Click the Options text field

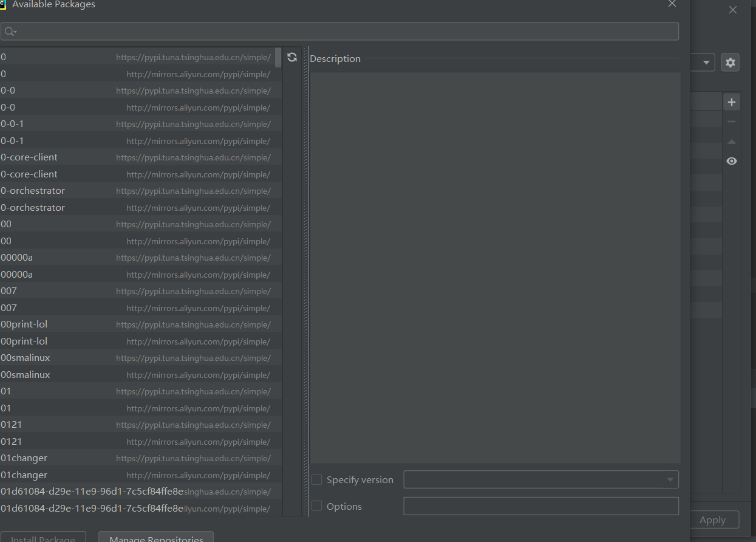click(x=541, y=506)
